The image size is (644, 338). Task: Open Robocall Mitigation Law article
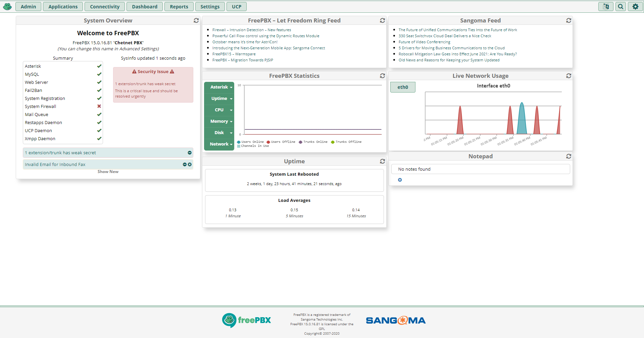458,54
